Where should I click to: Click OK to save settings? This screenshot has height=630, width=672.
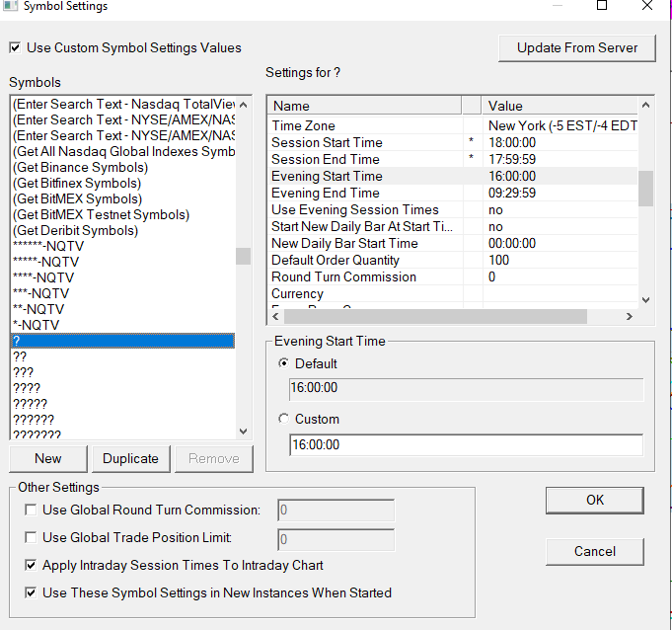594,500
